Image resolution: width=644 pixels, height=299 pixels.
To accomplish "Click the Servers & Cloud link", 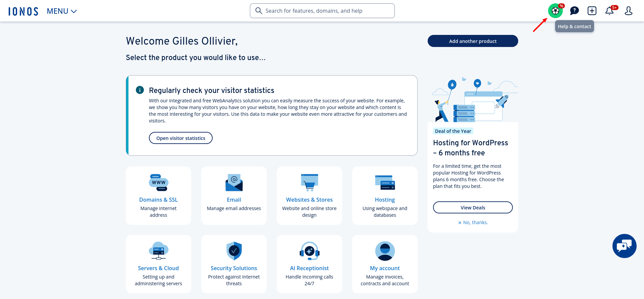I will (158, 268).
